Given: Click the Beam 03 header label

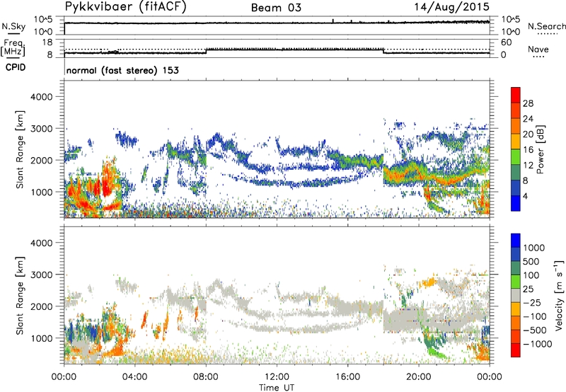Looking at the screenshot, I should click(x=276, y=8).
